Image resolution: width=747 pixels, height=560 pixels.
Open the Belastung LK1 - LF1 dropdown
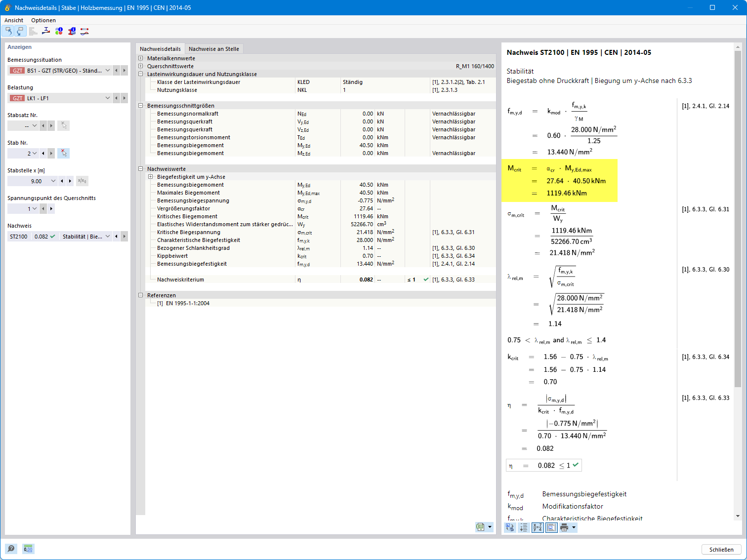(x=108, y=98)
